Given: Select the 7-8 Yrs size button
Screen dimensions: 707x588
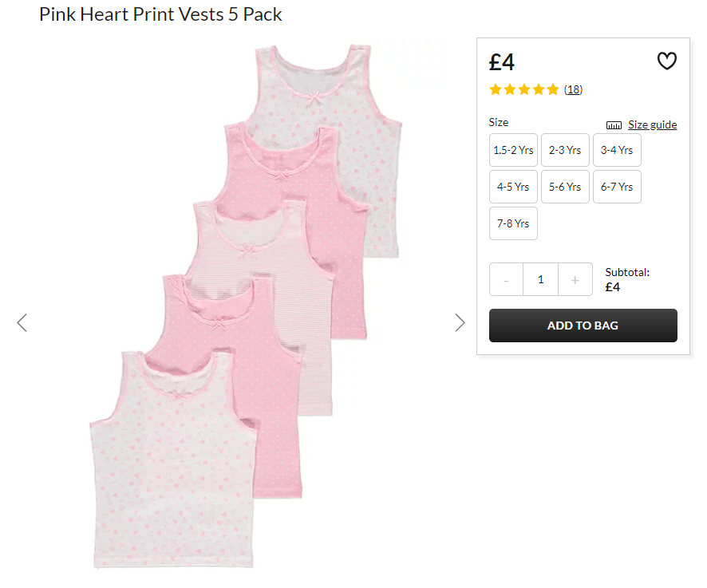Looking at the screenshot, I should tap(513, 223).
